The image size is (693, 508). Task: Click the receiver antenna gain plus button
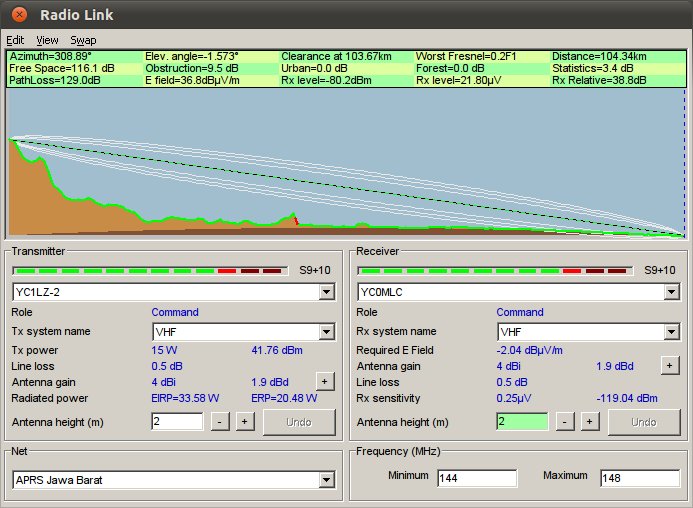point(670,366)
